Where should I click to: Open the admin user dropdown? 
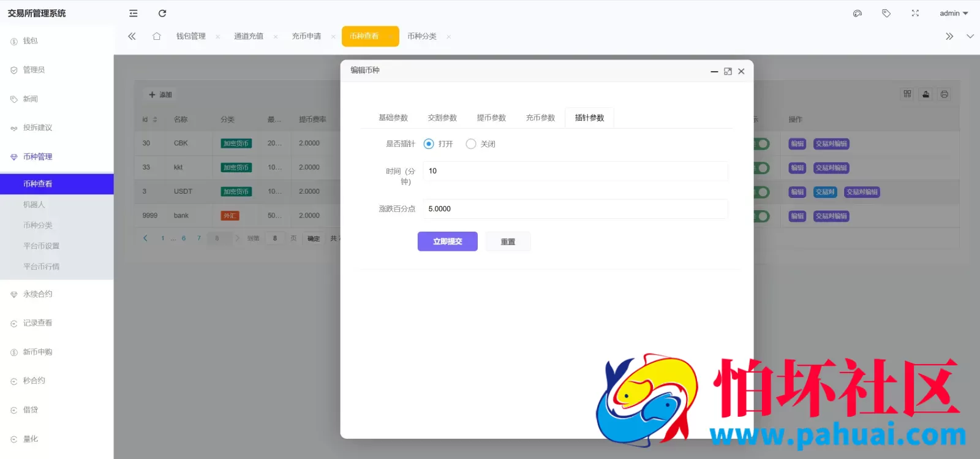pos(954,13)
